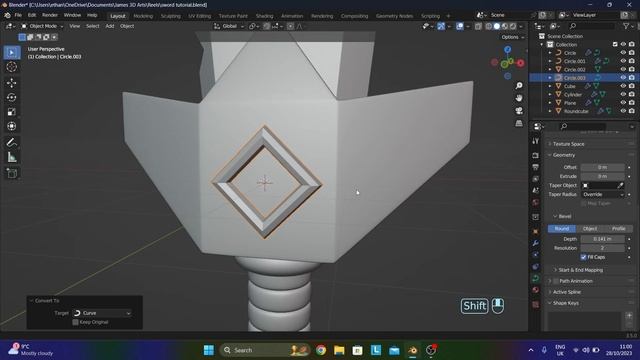Open the Tool properties tab
The width and height of the screenshot is (640, 360).
click(536, 141)
